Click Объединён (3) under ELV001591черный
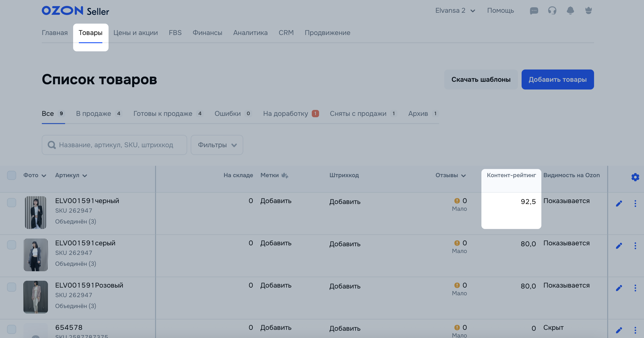644x338 pixels. pos(75,221)
